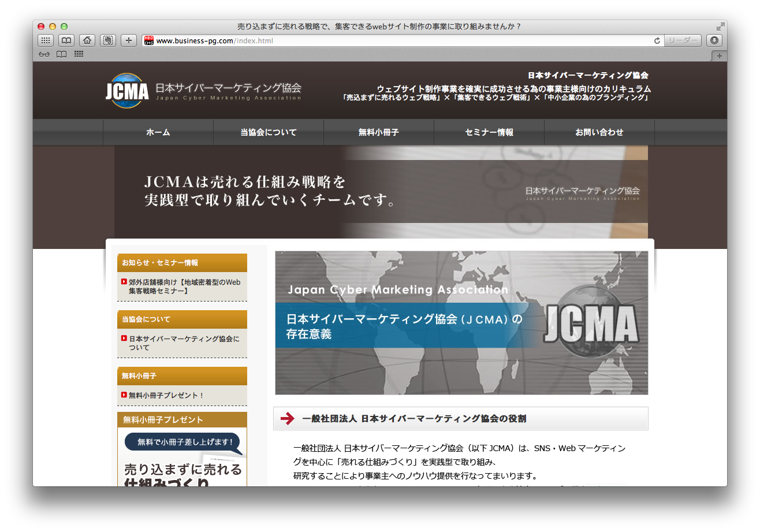Open bookmarks book icon in bookmarks bar

[x=61, y=54]
